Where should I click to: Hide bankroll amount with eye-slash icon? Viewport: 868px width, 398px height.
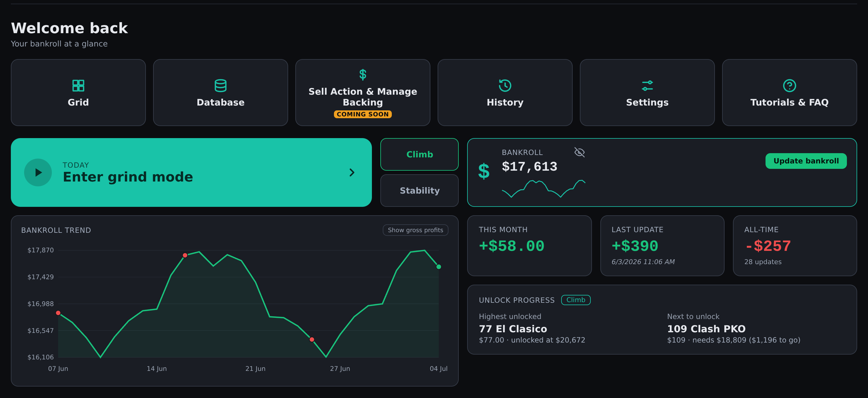[579, 152]
